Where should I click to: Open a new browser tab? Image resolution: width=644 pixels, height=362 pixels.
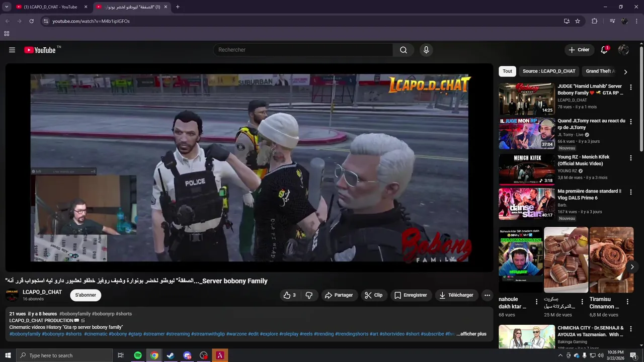click(x=178, y=7)
